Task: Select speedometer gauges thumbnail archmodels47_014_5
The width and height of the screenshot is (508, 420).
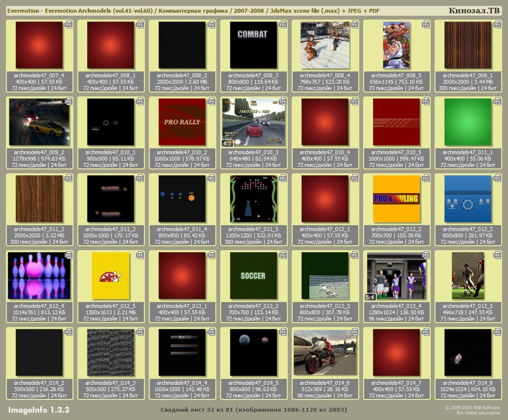Action: click(x=254, y=352)
